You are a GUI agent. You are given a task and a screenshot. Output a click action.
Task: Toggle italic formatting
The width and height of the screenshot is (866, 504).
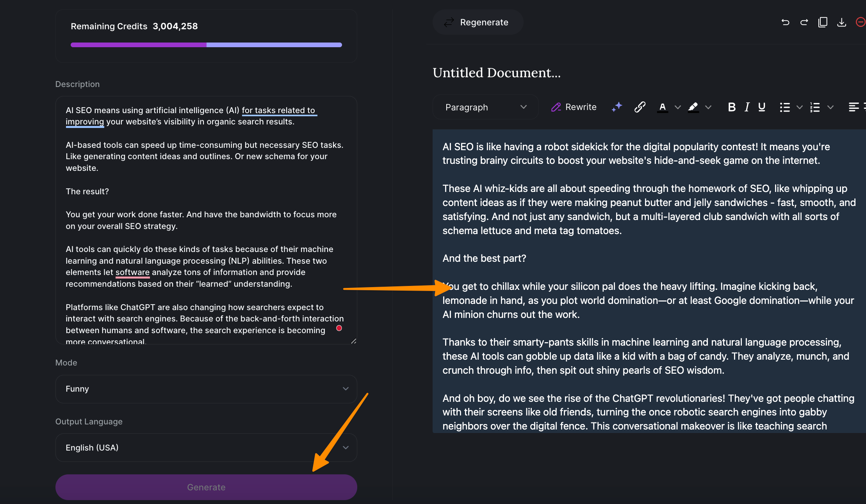pos(747,107)
